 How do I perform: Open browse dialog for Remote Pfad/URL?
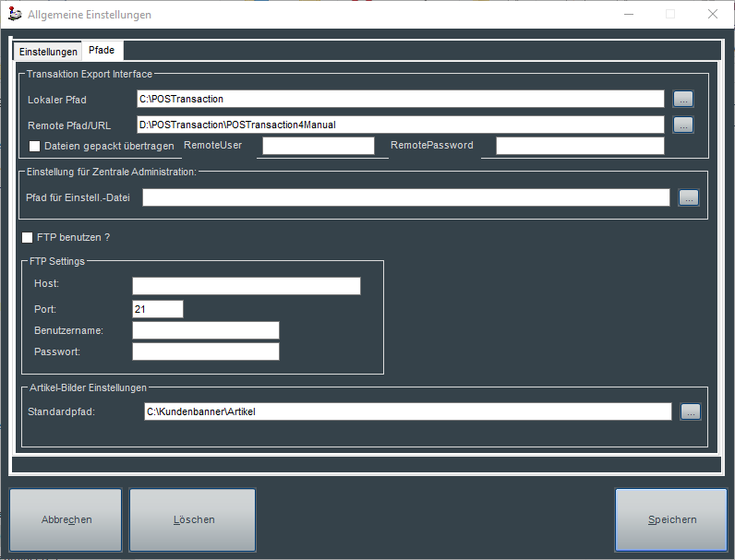coord(682,124)
